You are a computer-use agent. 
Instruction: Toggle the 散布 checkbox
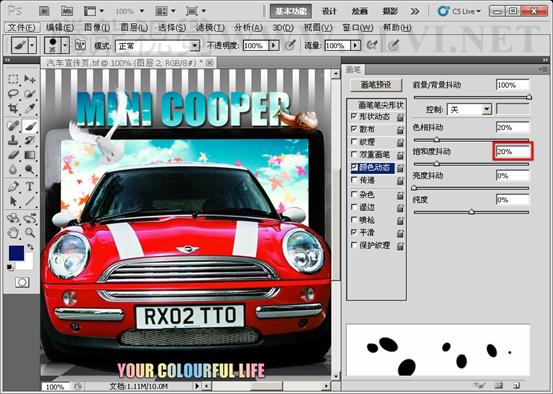coord(354,129)
